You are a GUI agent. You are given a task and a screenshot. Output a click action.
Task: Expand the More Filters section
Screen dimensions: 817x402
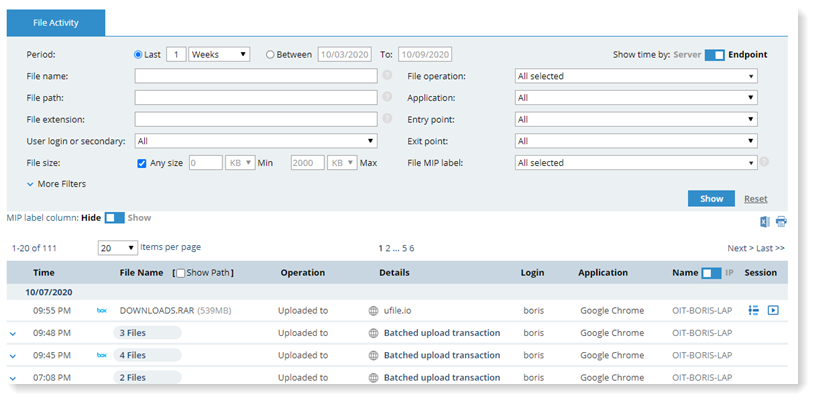coord(56,184)
